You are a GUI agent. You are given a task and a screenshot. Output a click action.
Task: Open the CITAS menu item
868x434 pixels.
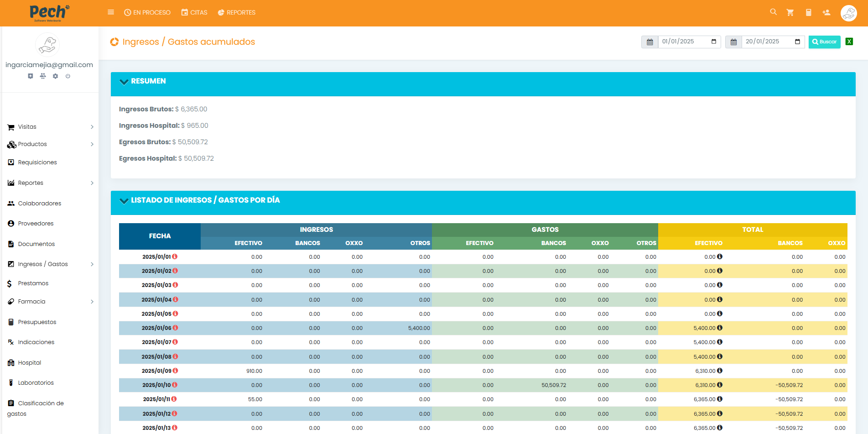pyautogui.click(x=194, y=12)
